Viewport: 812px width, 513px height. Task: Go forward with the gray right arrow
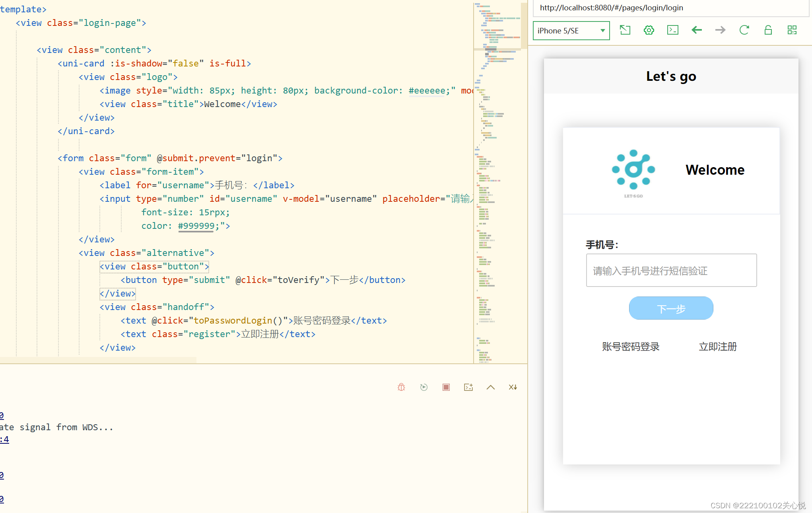coord(720,30)
